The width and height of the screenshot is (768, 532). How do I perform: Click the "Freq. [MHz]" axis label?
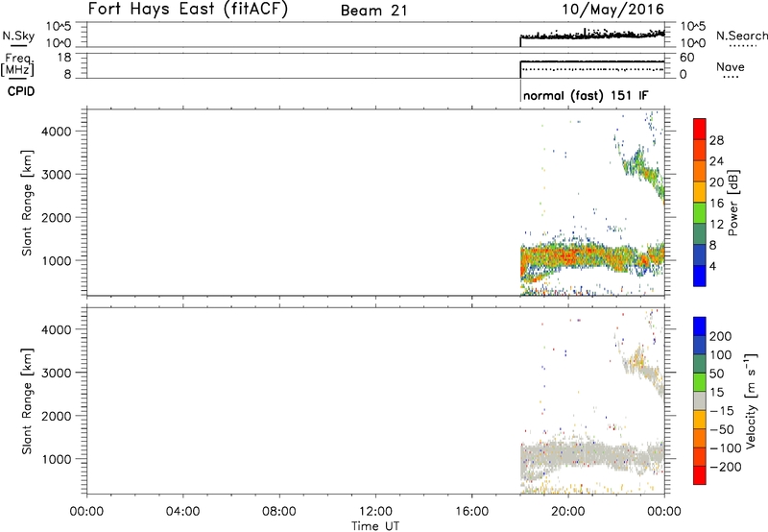17,64
